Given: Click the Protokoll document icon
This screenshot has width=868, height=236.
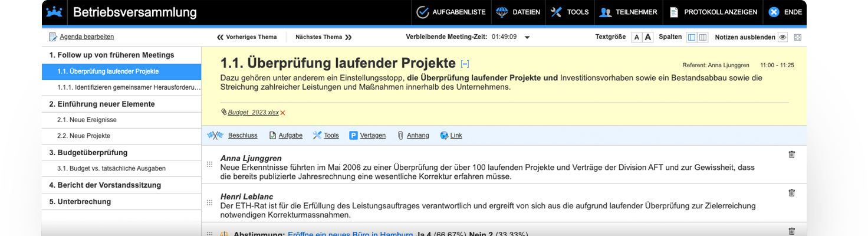Looking at the screenshot, I should [673, 12].
